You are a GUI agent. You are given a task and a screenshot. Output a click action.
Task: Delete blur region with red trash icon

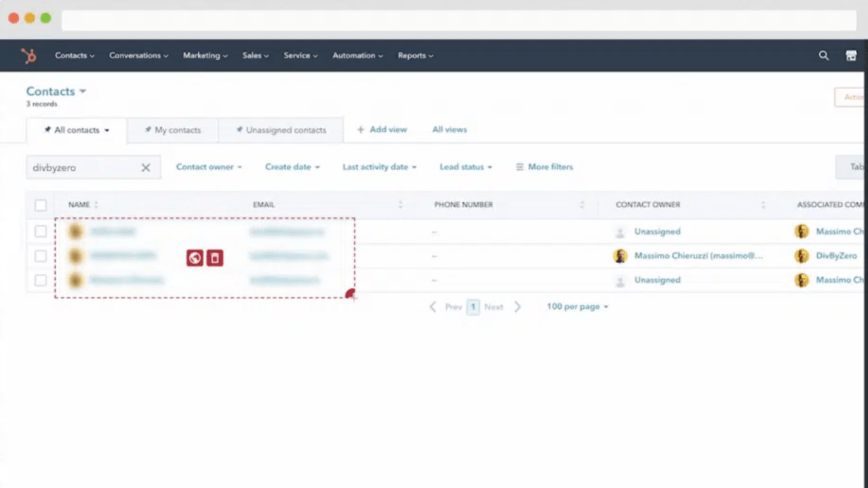(x=215, y=258)
